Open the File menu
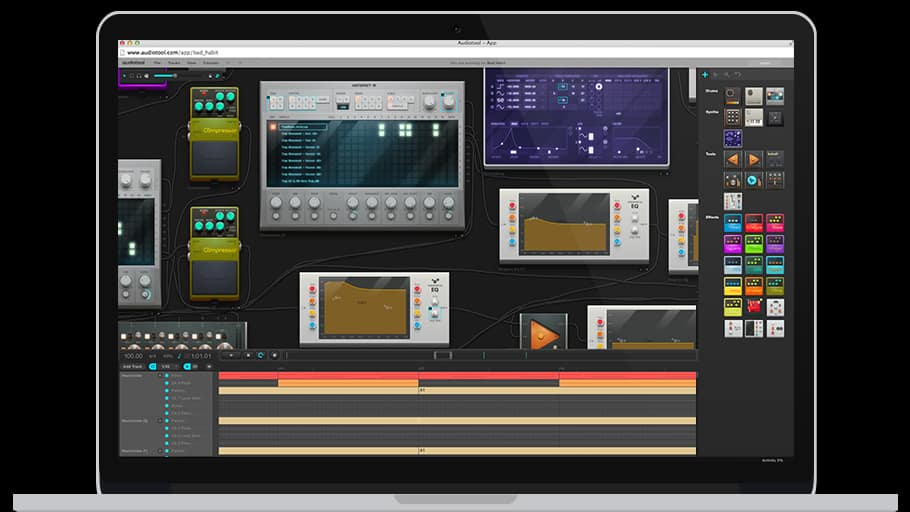Screen dimensions: 910x512 (x=159, y=63)
